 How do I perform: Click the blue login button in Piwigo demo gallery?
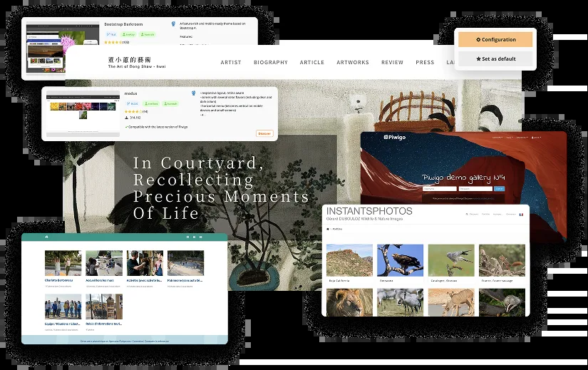pos(499,189)
